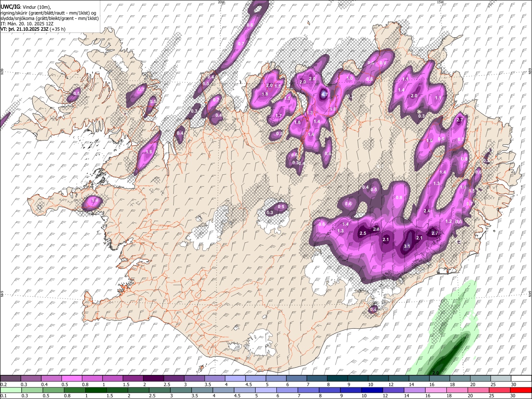Click the 'slydda/snjókoma' description line

click(49, 18)
